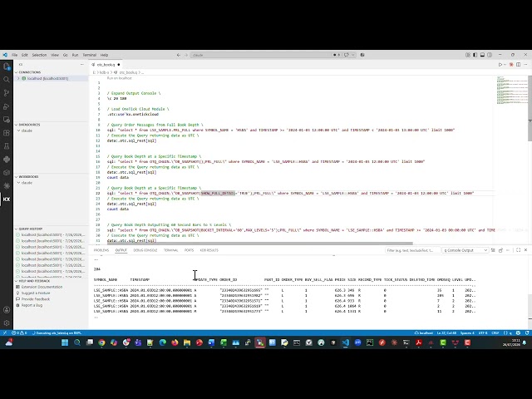Click the errors and warnings status item
Screen dimensions: 532x399
coord(19,332)
